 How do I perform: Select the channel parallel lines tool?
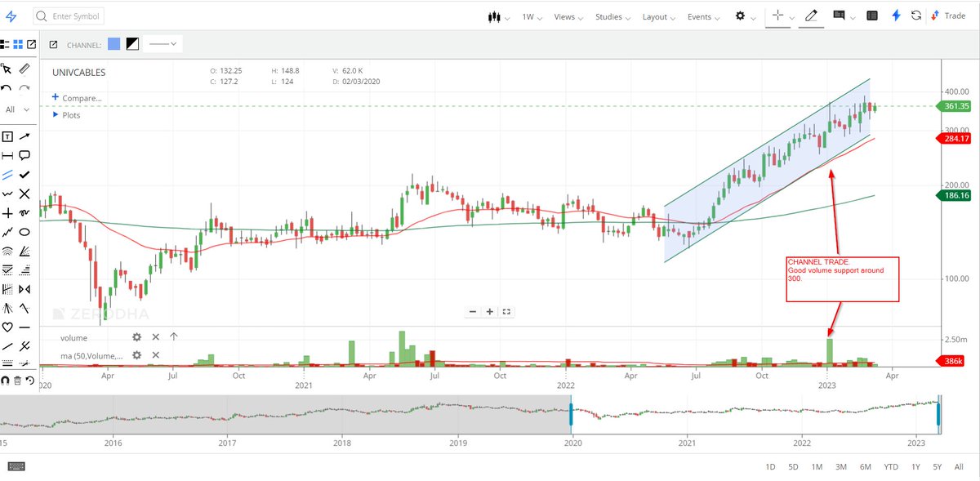click(x=7, y=174)
